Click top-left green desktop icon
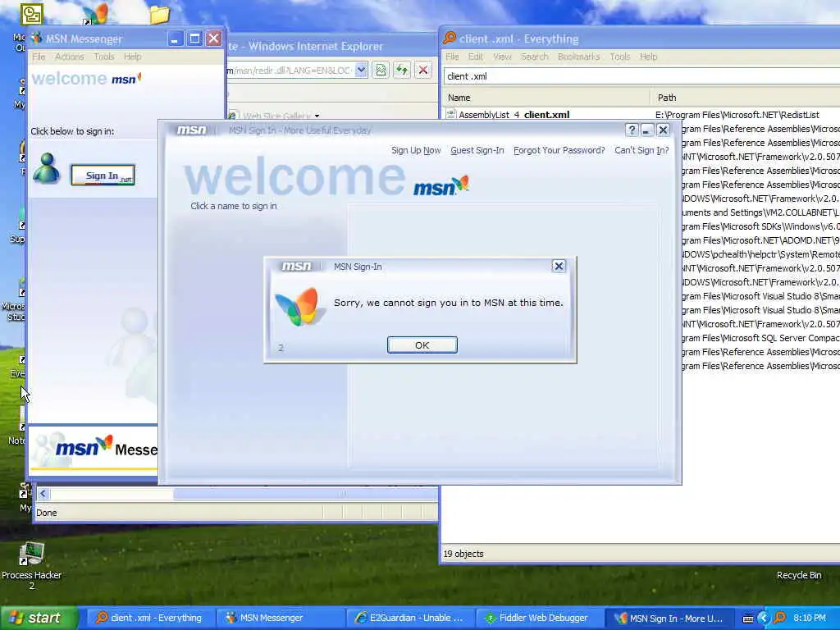Viewport: 840px width, 630px height. 31,13
